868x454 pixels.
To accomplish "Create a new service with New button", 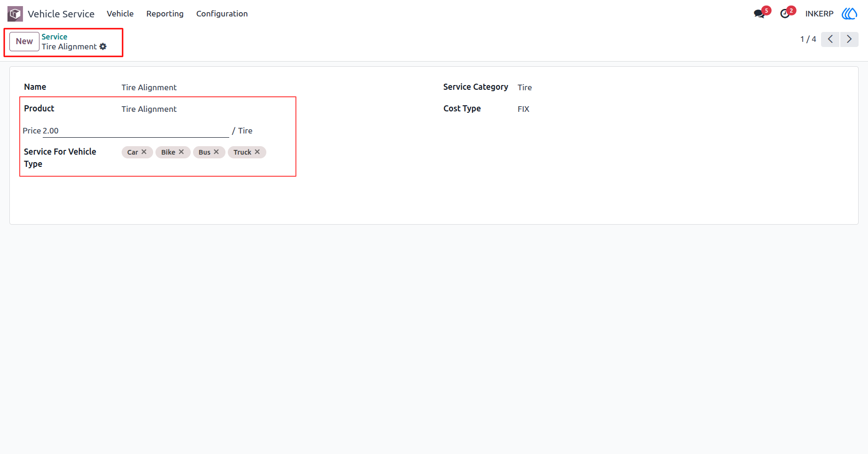I will [x=24, y=41].
